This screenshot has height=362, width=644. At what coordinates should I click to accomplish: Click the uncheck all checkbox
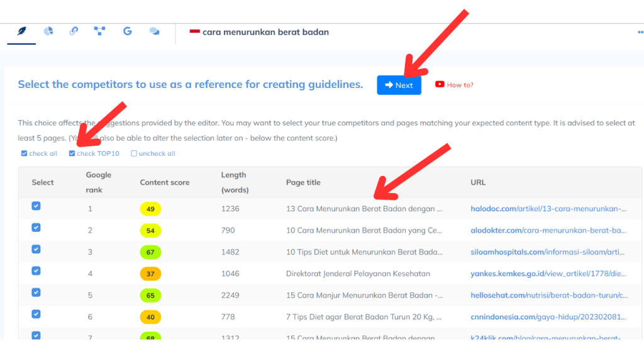coord(135,153)
